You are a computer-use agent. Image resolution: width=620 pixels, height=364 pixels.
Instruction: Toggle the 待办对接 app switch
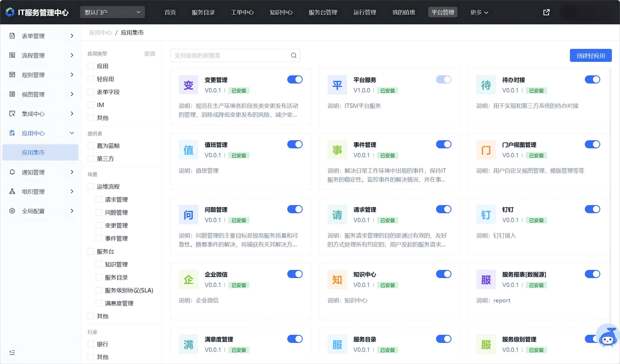click(592, 80)
